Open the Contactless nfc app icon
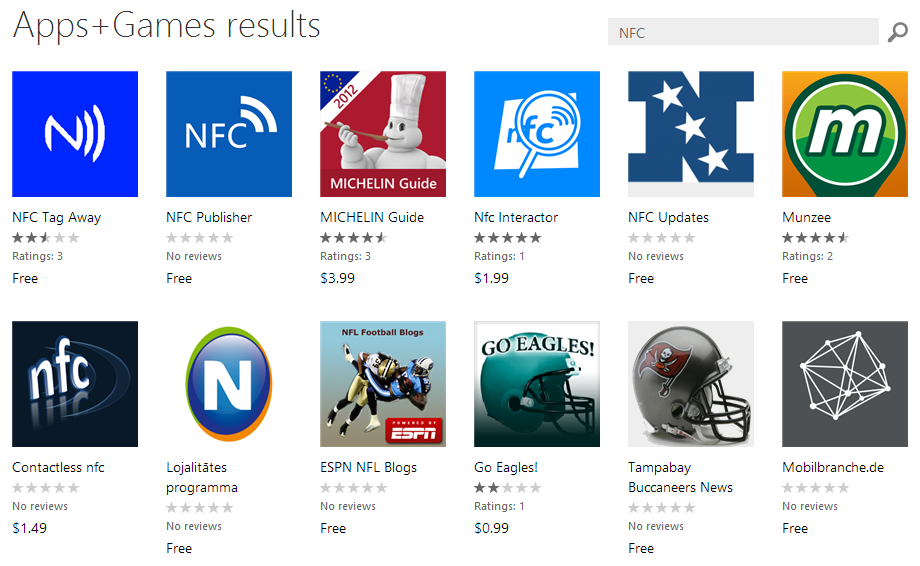This screenshot has height=566, width=920. 75,384
